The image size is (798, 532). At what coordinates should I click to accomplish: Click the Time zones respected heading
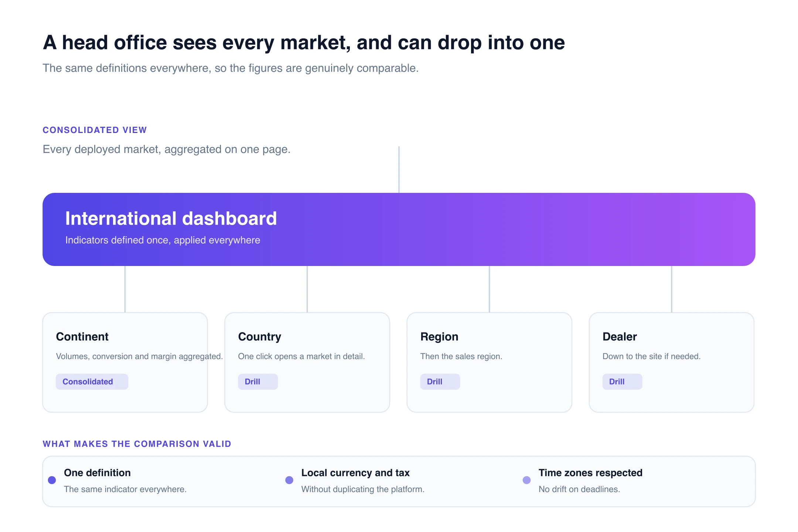(590, 473)
